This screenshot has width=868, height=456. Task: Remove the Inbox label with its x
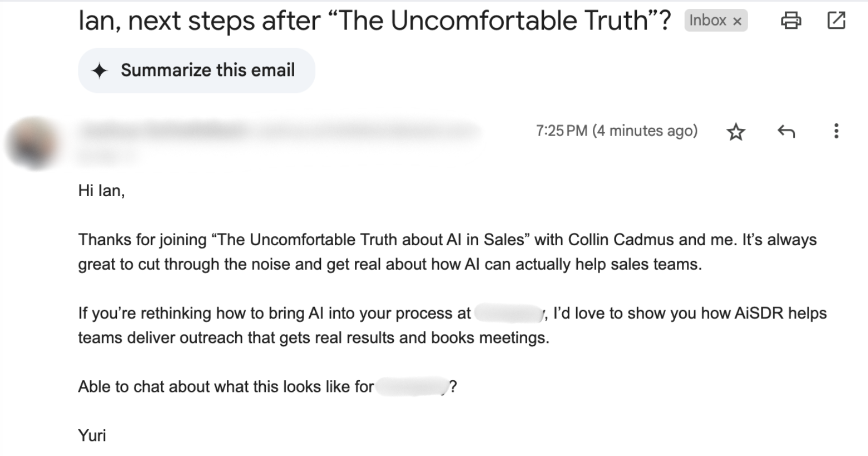click(737, 21)
